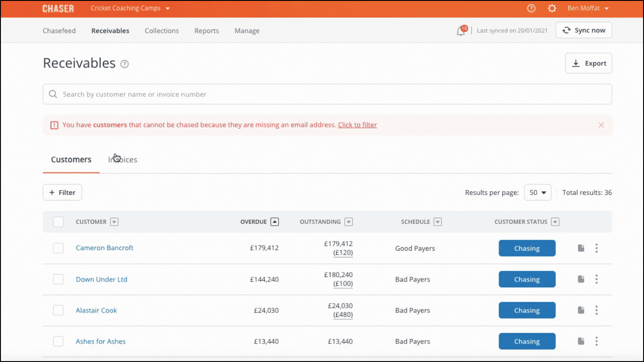Image resolution: width=644 pixels, height=362 pixels.
Task: Open the notes icon for Cameron Bancroft
Action: pyautogui.click(x=581, y=248)
